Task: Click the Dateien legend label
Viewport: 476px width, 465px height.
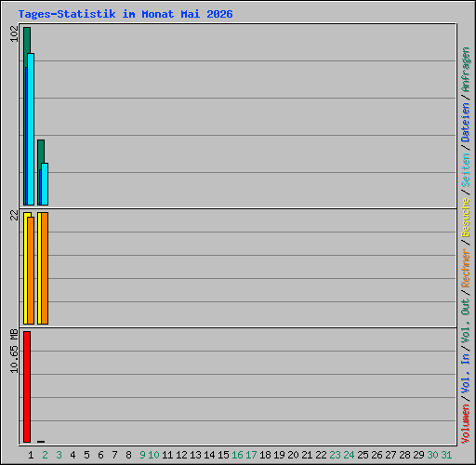Action: [x=466, y=123]
